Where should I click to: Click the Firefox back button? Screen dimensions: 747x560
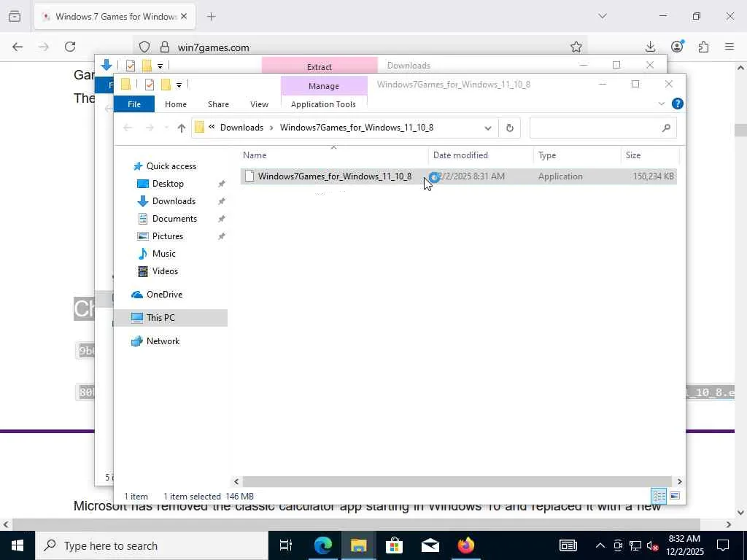click(x=18, y=47)
